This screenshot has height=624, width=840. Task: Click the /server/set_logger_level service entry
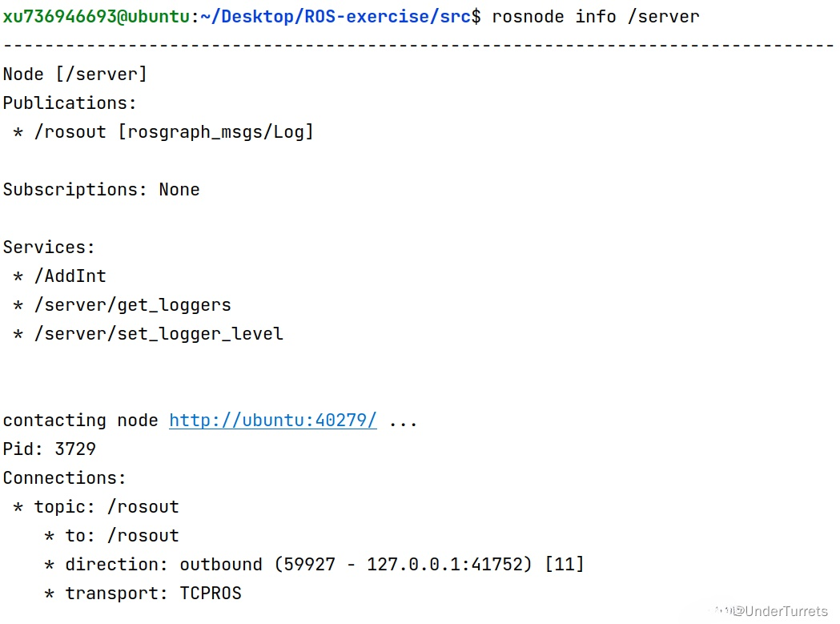click(x=158, y=334)
